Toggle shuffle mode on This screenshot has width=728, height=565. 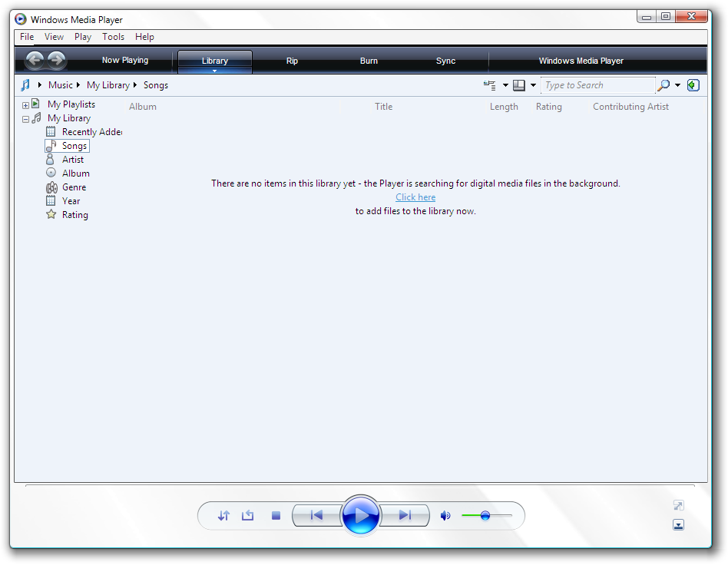pos(223,515)
